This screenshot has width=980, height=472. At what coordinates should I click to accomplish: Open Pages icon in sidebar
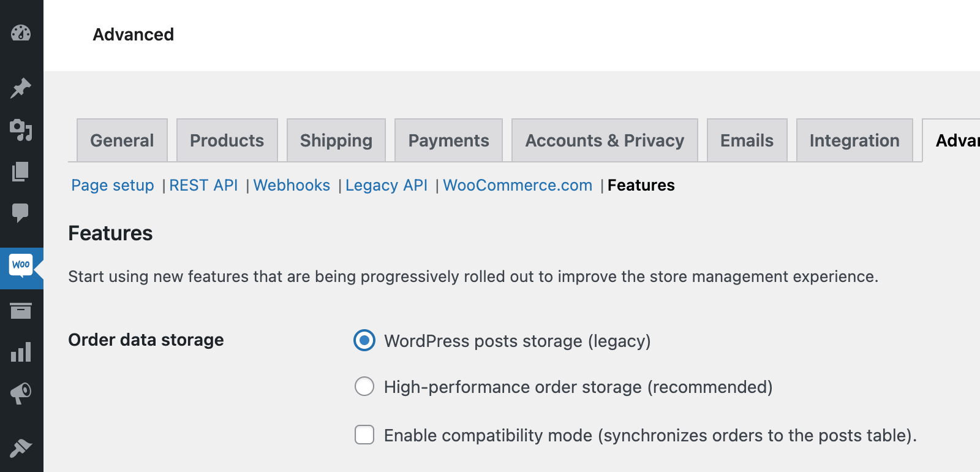pos(21,172)
